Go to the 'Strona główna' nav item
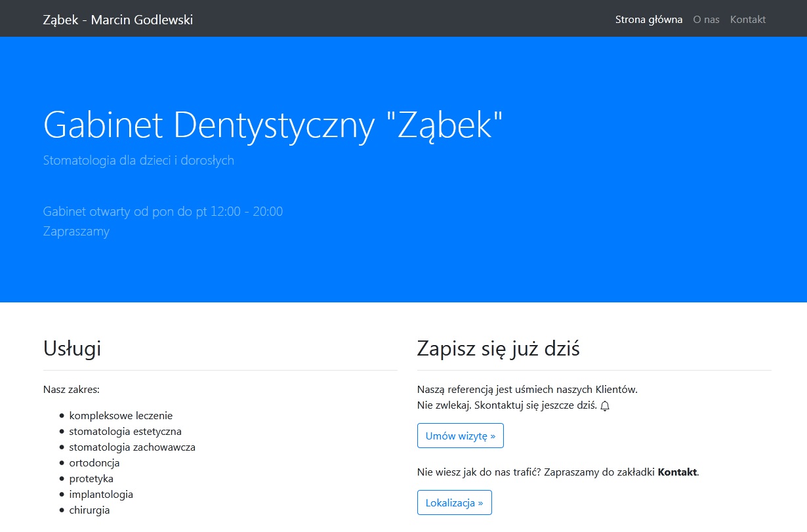The image size is (807, 532). [x=648, y=20]
